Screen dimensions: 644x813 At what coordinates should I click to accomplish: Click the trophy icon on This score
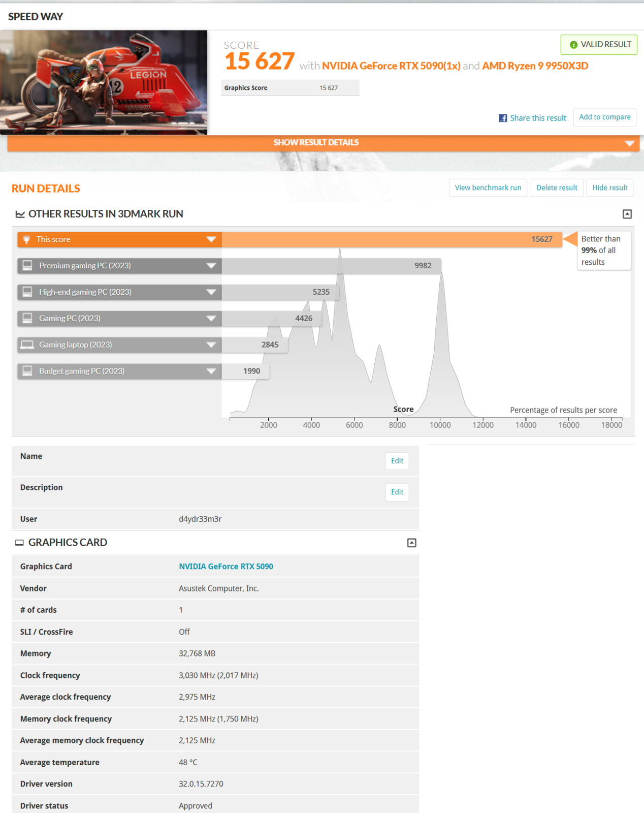pos(27,239)
